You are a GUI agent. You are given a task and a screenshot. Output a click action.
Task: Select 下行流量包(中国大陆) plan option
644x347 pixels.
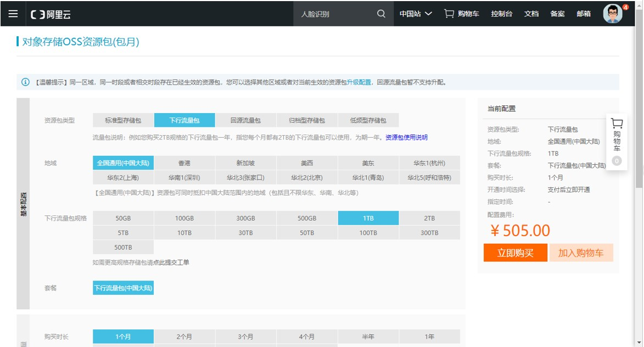point(123,288)
